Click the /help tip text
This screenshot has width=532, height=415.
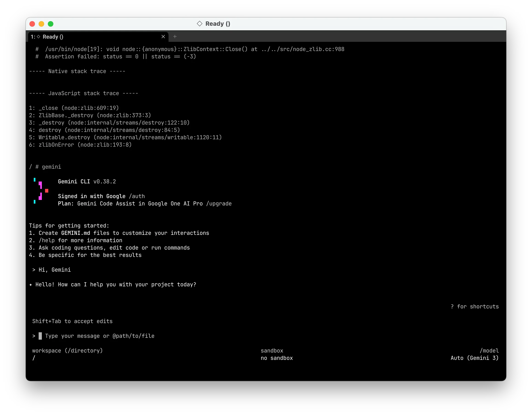[47, 240]
